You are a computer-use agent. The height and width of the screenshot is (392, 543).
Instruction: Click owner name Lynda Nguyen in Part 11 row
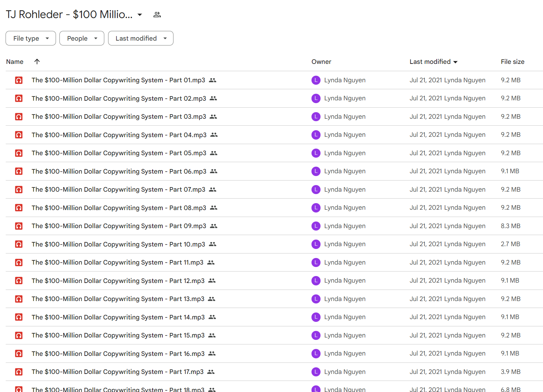tap(345, 262)
